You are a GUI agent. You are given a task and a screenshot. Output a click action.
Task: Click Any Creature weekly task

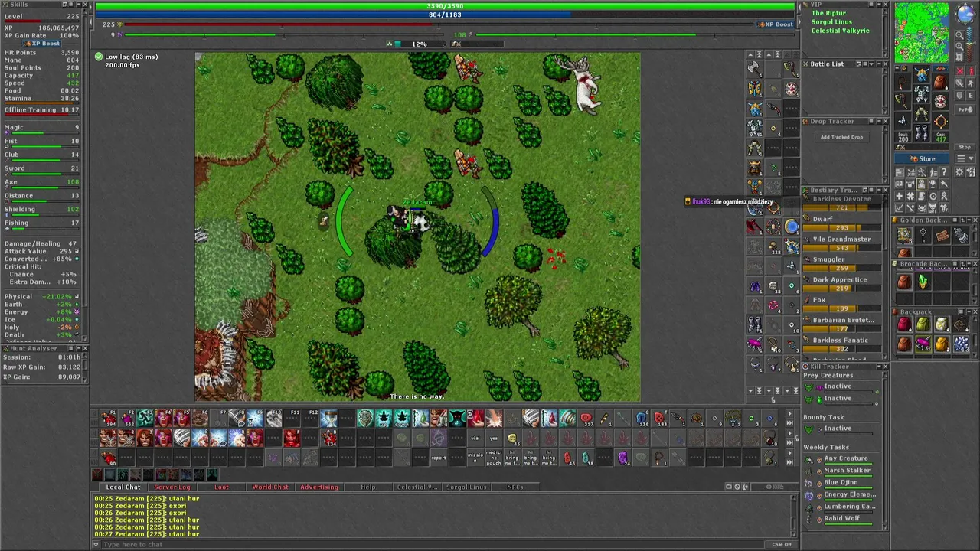click(841, 459)
